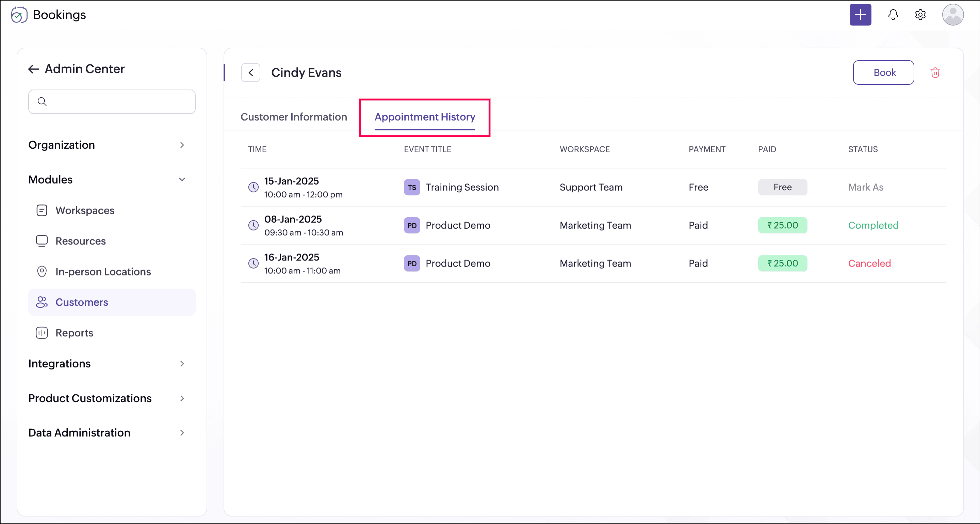The height and width of the screenshot is (524, 980).
Task: Open Workspaces module
Action: 112,210
